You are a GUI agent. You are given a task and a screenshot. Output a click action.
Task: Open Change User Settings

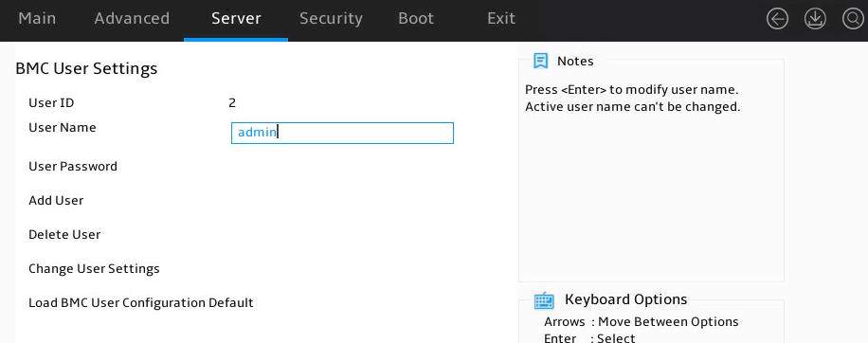(94, 269)
